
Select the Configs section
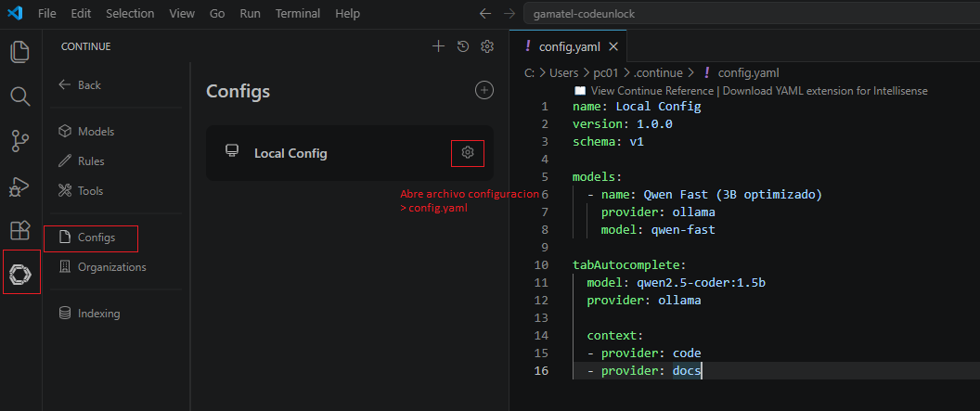[x=87, y=238]
